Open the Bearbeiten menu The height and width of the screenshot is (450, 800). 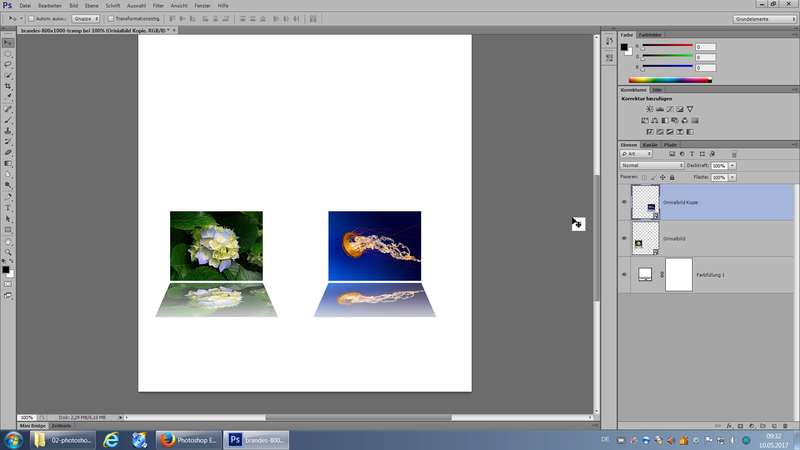point(49,6)
